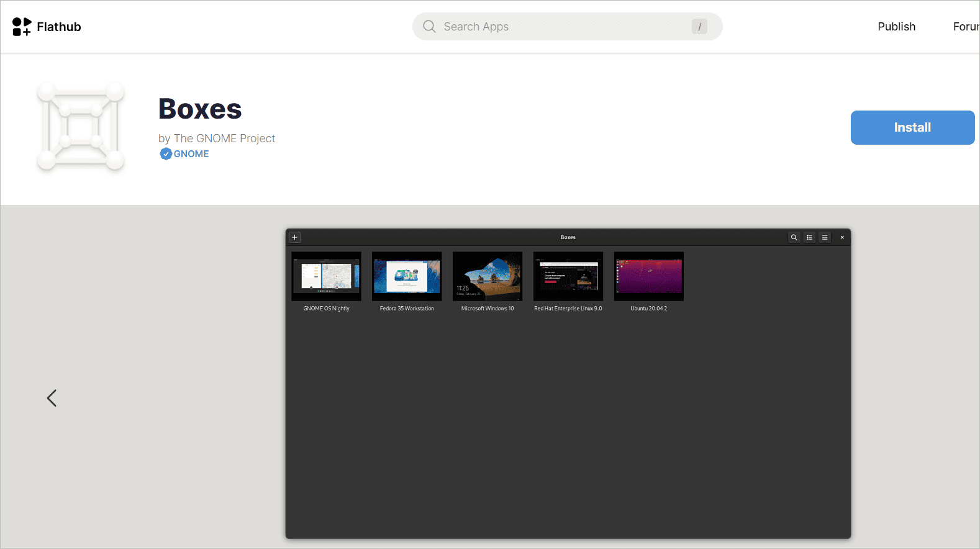Click the Boxes application icon
The image size is (980, 549).
(81, 127)
